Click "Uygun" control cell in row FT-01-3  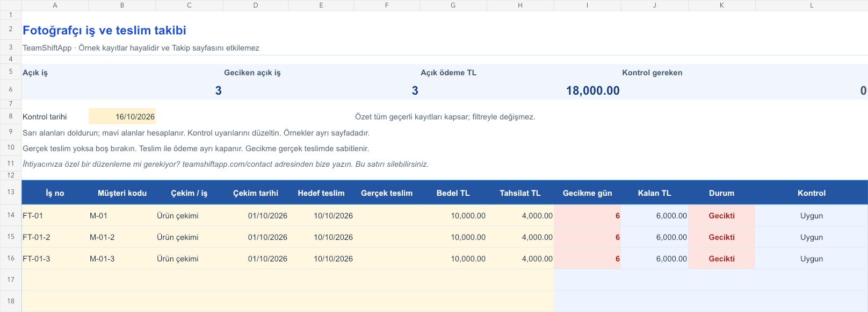[811, 258]
